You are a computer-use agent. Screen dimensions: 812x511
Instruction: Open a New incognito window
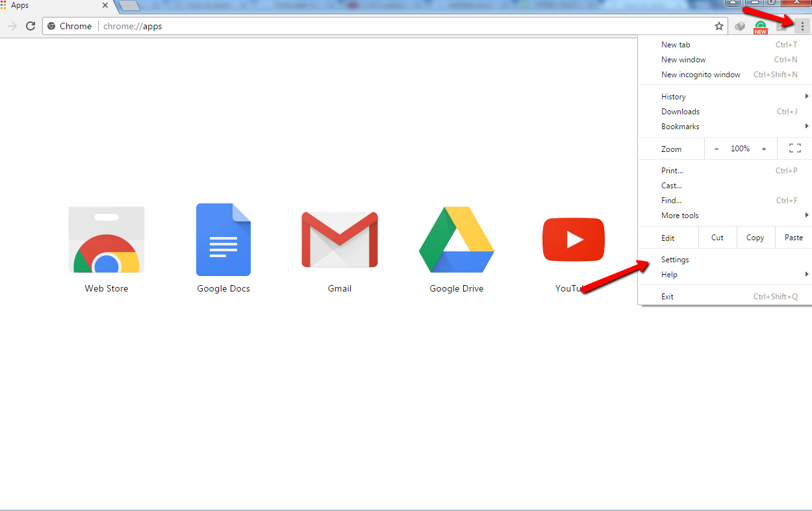725,75
